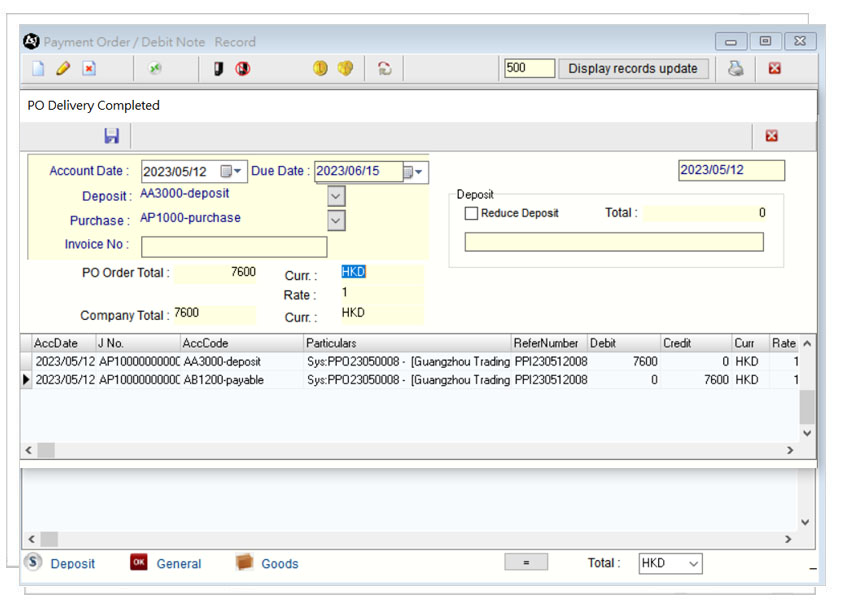Click journal table horizontal scroll-left arrow
Image resolution: width=844 pixels, height=600 pixels.
[x=29, y=450]
